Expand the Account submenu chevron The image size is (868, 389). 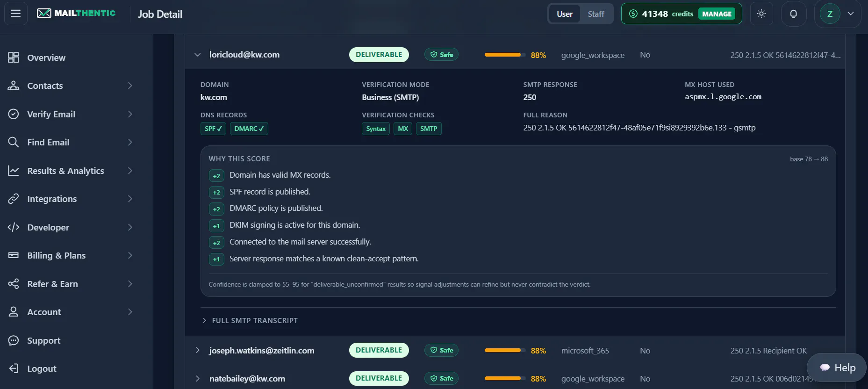(130, 312)
